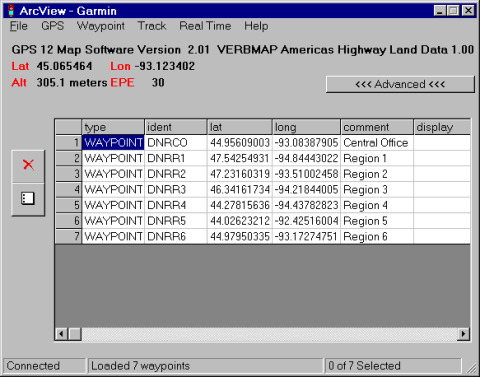Select row header number 4
Viewport: 480px width, 377px height.
coord(68,190)
